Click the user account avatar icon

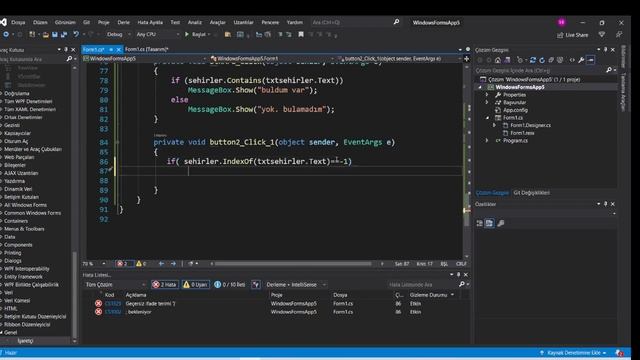tap(562, 22)
